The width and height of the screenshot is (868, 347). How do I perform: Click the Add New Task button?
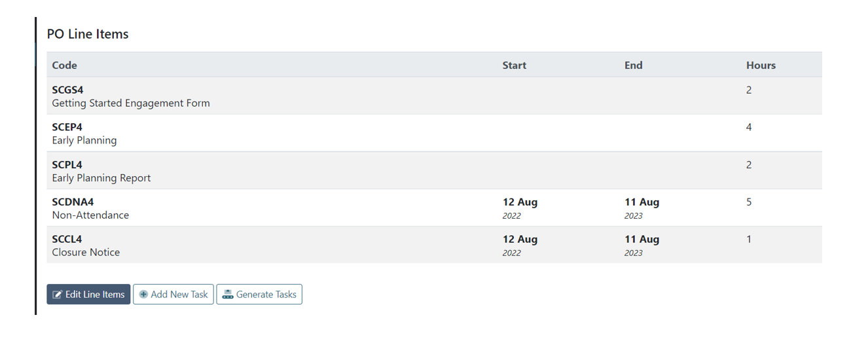[x=173, y=294]
